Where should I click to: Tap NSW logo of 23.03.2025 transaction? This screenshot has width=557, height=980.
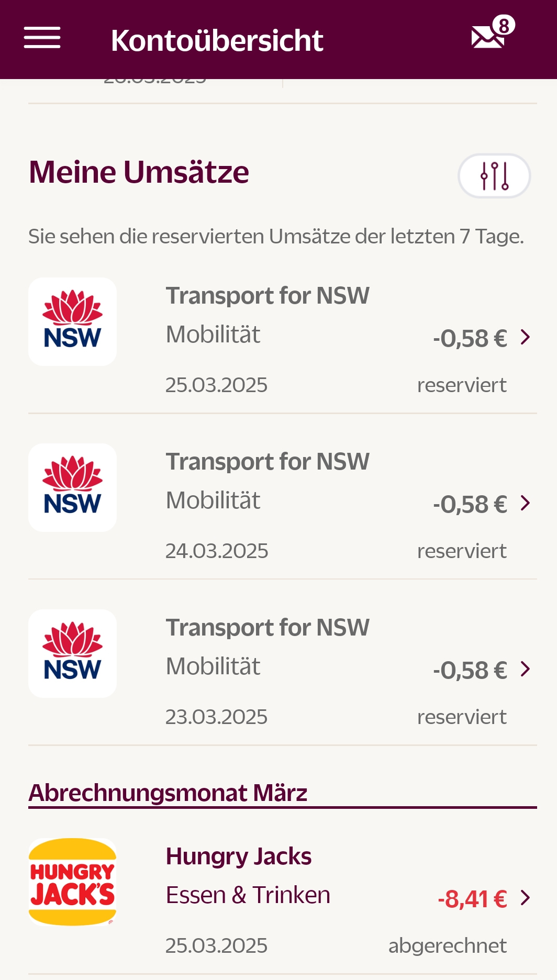click(x=73, y=653)
